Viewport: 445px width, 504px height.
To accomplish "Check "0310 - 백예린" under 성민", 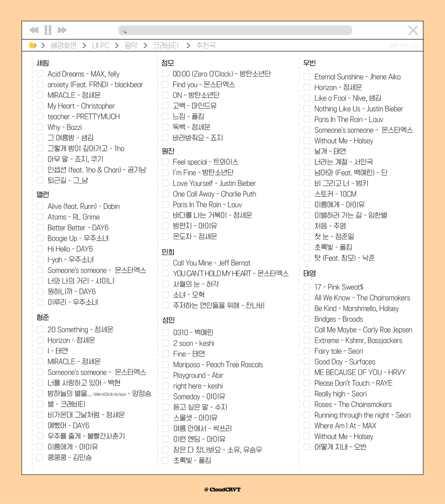I will point(165,333).
